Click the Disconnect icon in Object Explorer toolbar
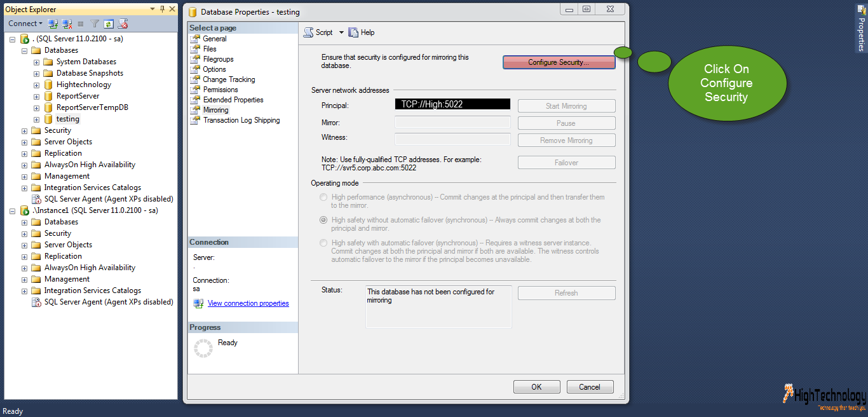 67,24
